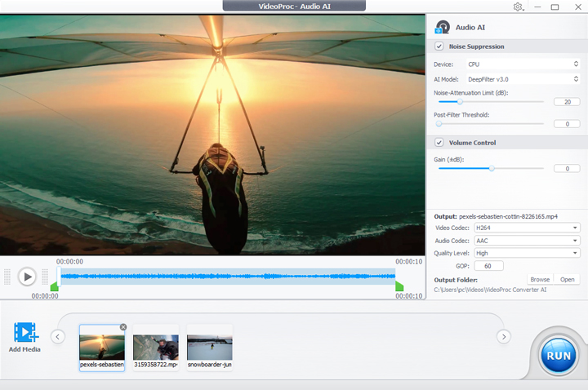Click the green trim-start marker on the waveform
588x390 pixels.
pos(55,286)
